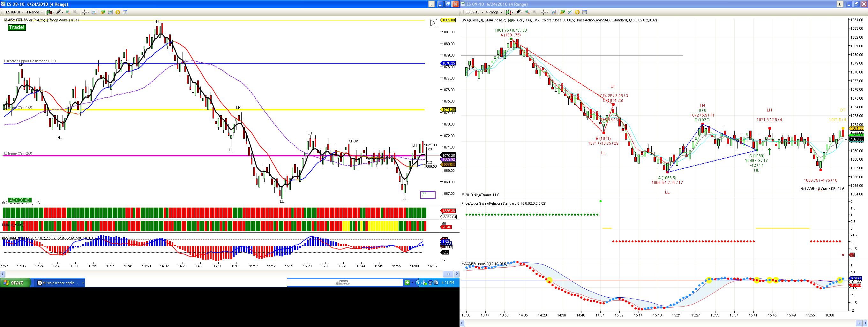Click the zoom out magnifier in left chart
Screen dimensions: 868x327
[75, 12]
